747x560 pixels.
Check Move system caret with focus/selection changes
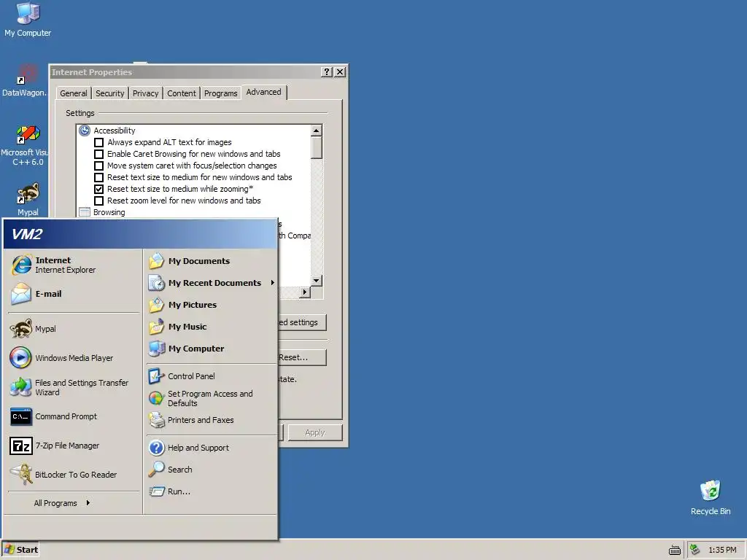(x=98, y=166)
